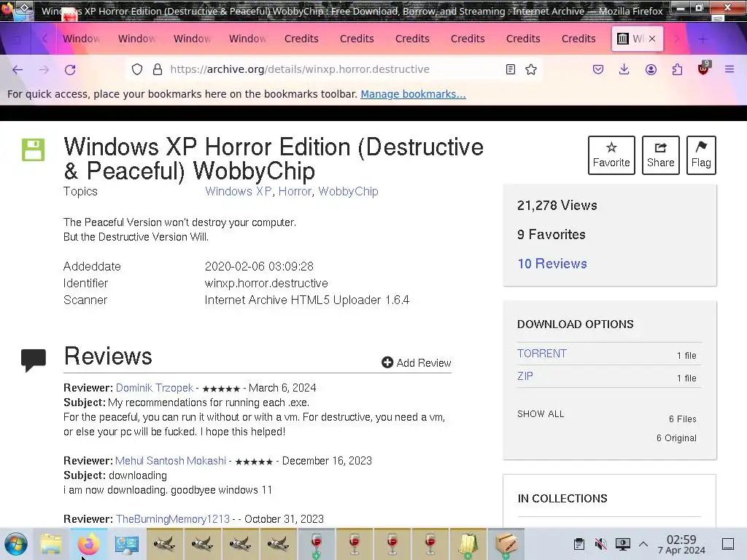The height and width of the screenshot is (560, 747).
Task: Click the identifier value winxp.horror.destructive
Action: pyautogui.click(x=266, y=284)
